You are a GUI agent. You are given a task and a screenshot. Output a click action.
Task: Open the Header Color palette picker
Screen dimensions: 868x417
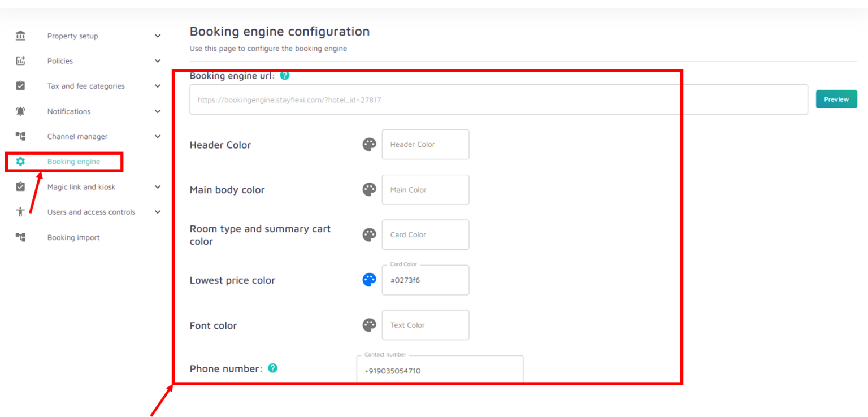[369, 144]
